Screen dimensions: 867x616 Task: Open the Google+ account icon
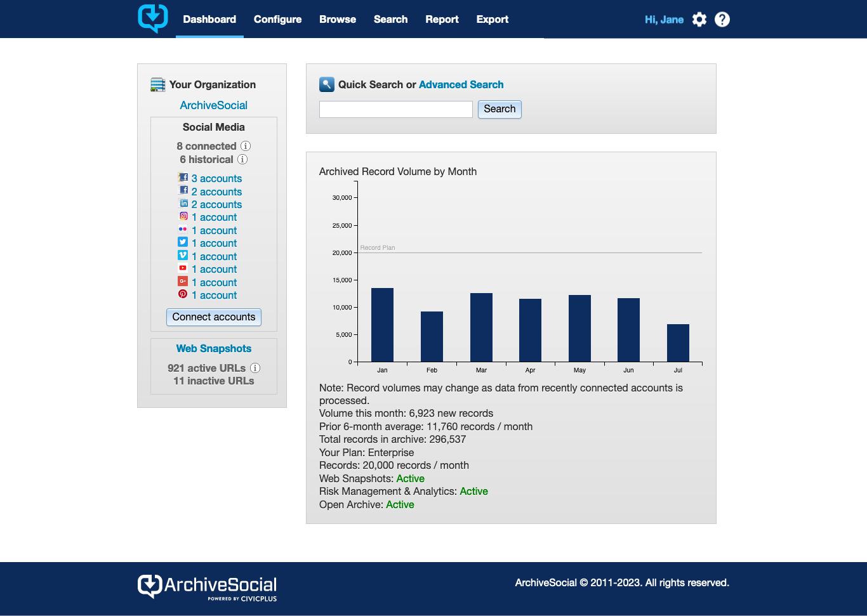[183, 282]
